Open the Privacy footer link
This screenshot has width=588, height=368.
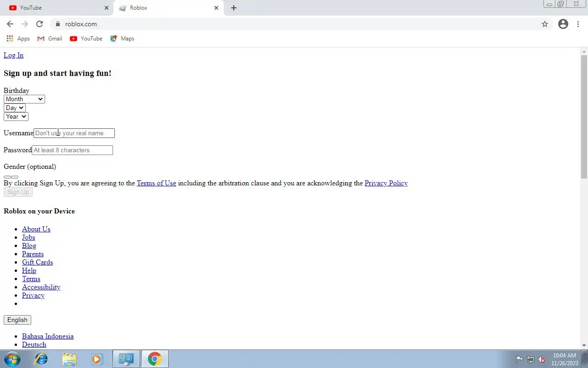33,295
